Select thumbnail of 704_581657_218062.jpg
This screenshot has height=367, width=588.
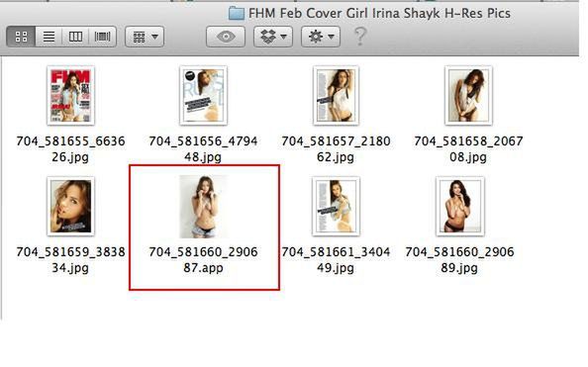(x=336, y=95)
